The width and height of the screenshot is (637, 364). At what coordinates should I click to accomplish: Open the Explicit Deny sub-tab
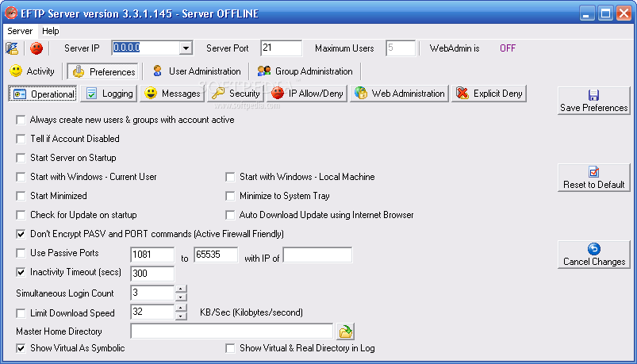click(x=489, y=94)
